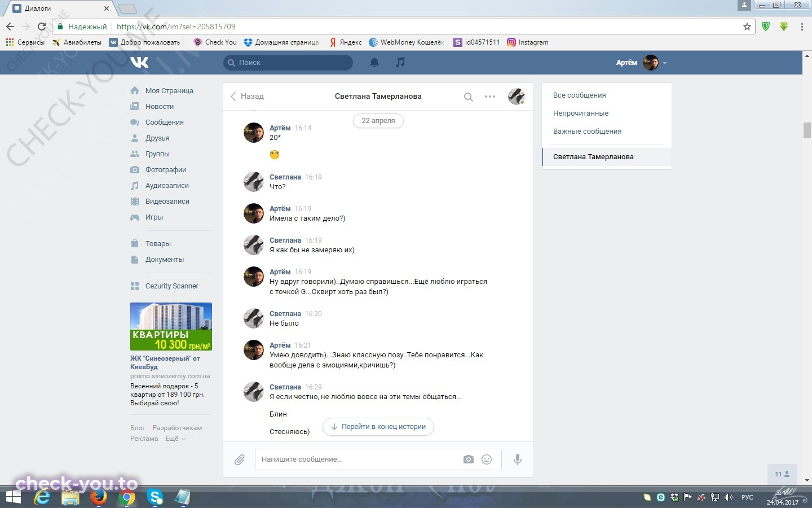Image resolution: width=812 pixels, height=508 pixels.
Task: Open Cezurity Scanner app link
Action: [171, 286]
